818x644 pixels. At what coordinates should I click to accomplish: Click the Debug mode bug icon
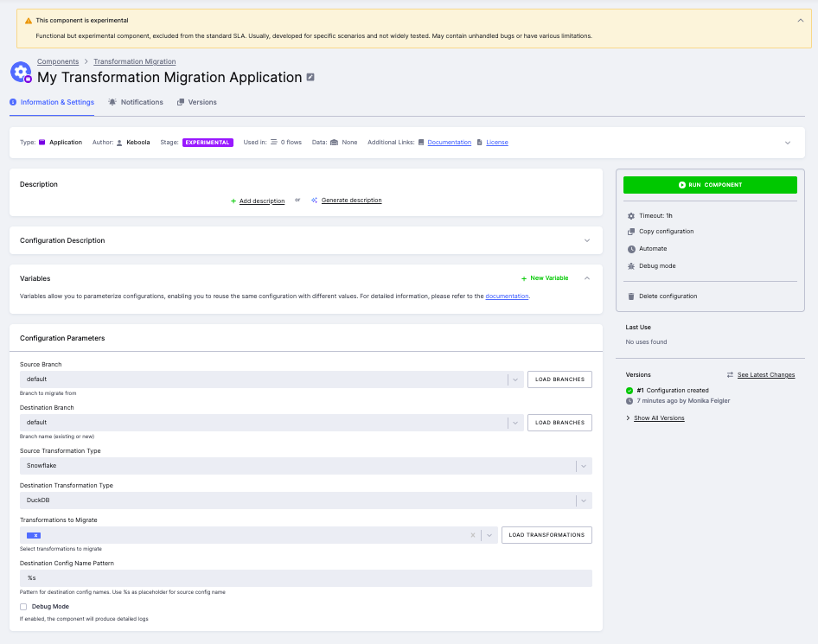(x=631, y=266)
